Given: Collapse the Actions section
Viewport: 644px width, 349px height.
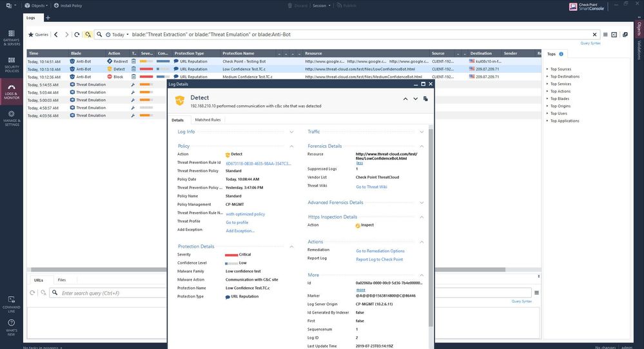Looking at the screenshot, I should (422, 242).
